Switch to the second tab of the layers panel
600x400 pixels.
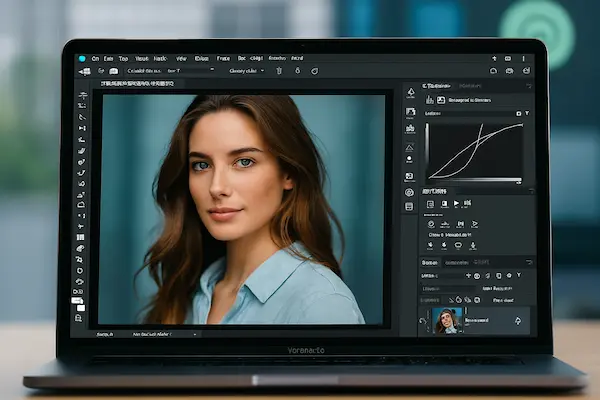click(456, 263)
